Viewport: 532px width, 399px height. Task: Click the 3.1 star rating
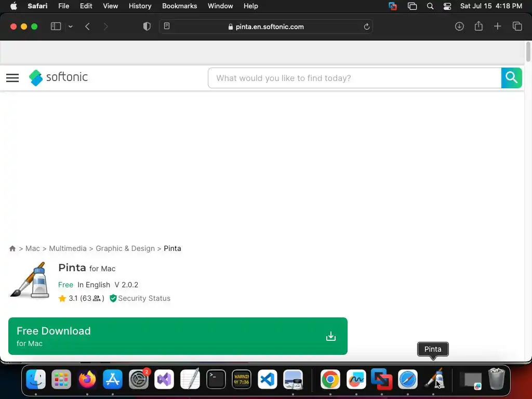(81, 298)
